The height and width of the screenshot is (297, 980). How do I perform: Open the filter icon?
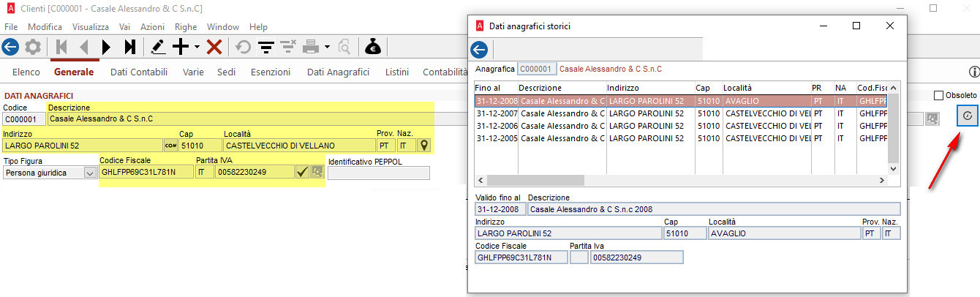click(x=266, y=48)
